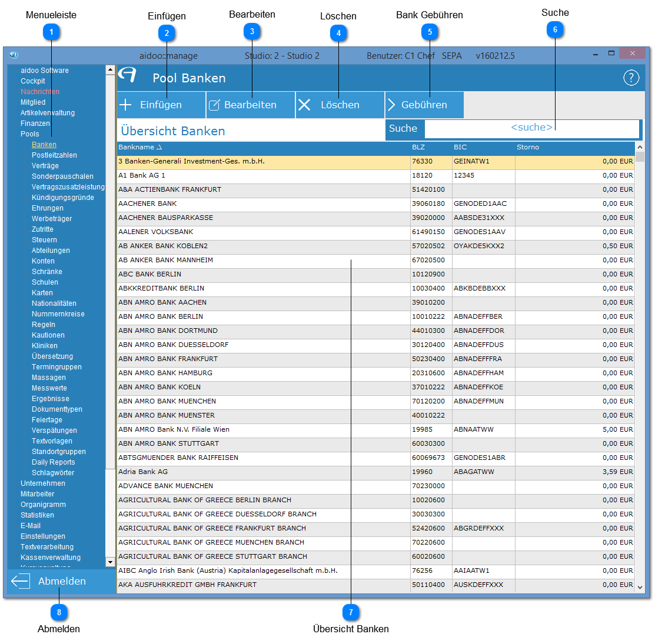Open Einstellungen in the sidebar
Viewport: 655px width, 644px height.
click(43, 536)
